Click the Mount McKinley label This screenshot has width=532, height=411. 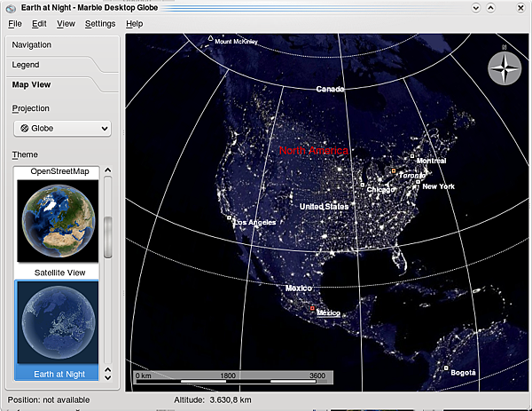[236, 42]
